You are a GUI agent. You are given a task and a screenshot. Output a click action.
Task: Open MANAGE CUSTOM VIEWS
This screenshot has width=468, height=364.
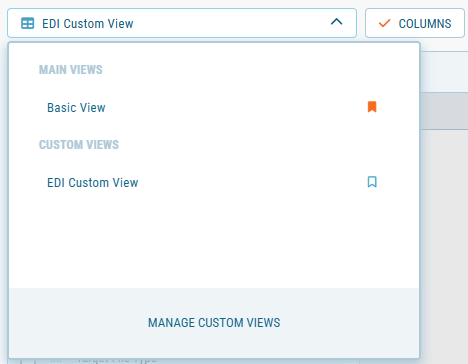(214, 323)
